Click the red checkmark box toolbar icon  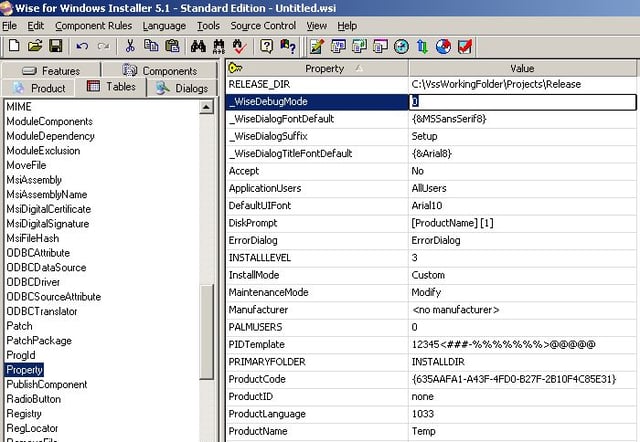click(465, 47)
